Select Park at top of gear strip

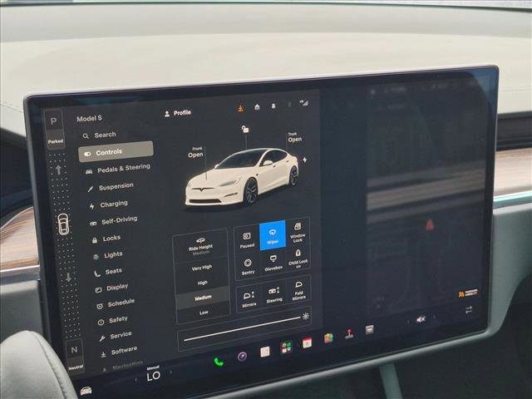click(54, 129)
